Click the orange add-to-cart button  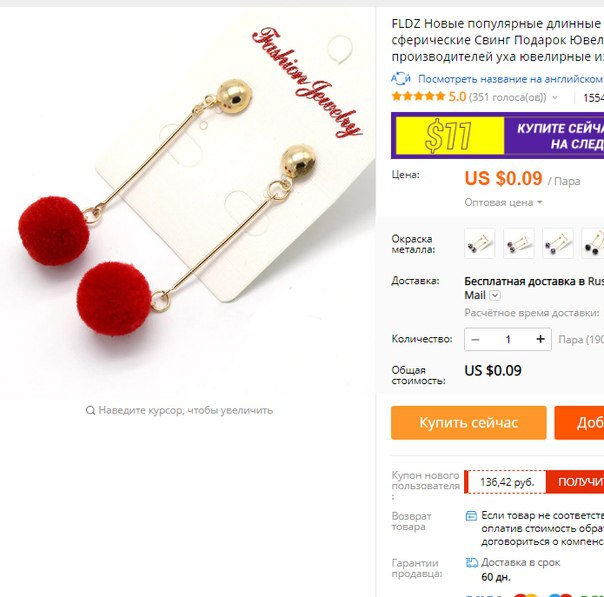[579, 423]
